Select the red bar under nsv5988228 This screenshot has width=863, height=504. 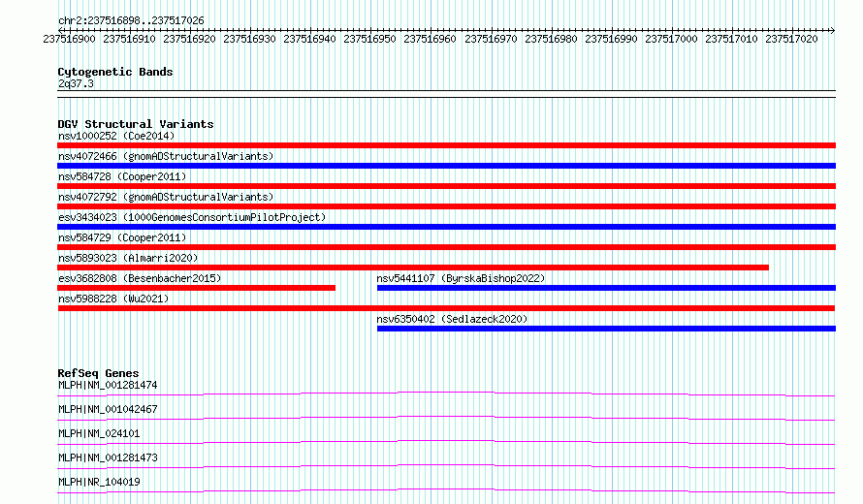coord(446,308)
